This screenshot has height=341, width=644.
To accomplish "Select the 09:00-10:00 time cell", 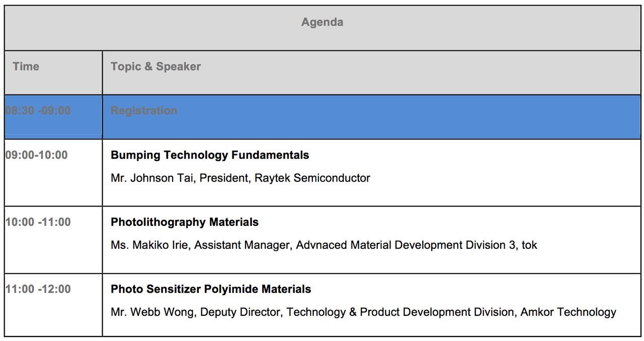I will pyautogui.click(x=37, y=155).
